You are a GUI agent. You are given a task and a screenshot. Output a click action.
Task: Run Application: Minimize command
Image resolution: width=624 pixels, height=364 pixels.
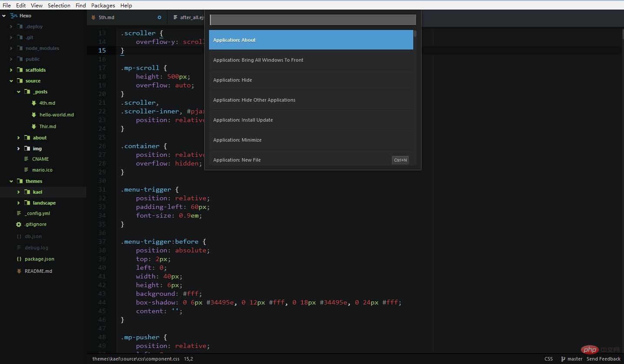311,140
